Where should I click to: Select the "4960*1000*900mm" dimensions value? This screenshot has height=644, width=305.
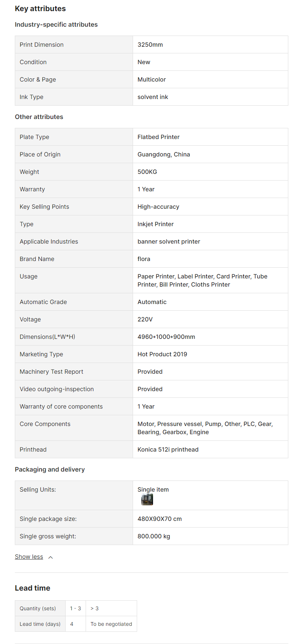tap(166, 337)
